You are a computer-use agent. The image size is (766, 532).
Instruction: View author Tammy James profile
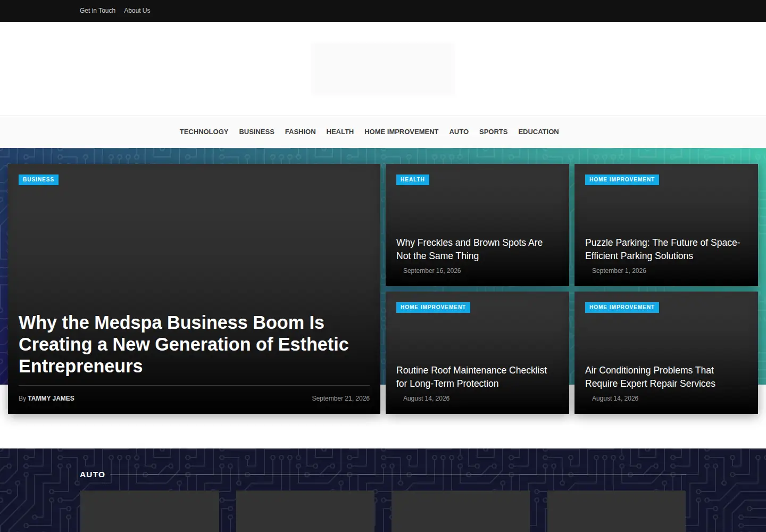[x=51, y=398]
